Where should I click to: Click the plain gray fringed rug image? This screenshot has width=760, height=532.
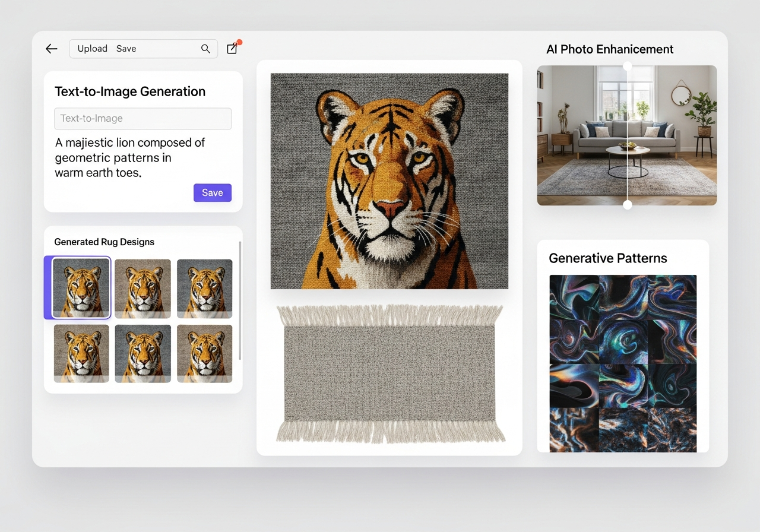tap(389, 374)
